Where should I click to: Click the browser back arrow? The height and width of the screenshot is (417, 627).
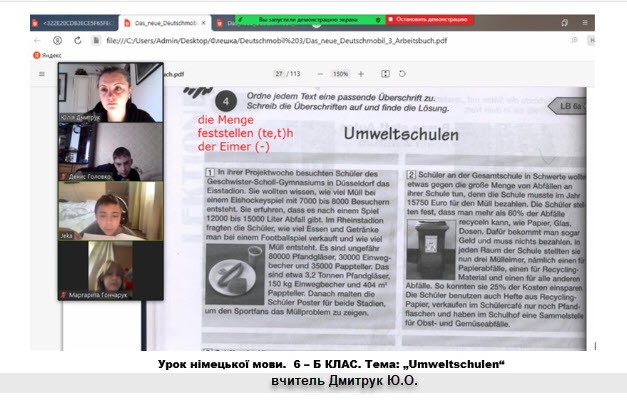39,40
